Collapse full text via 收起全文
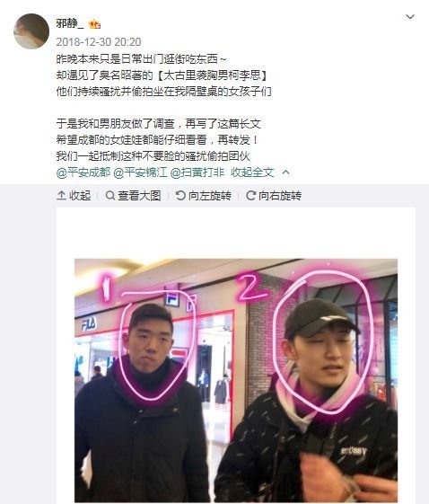 click(x=252, y=172)
